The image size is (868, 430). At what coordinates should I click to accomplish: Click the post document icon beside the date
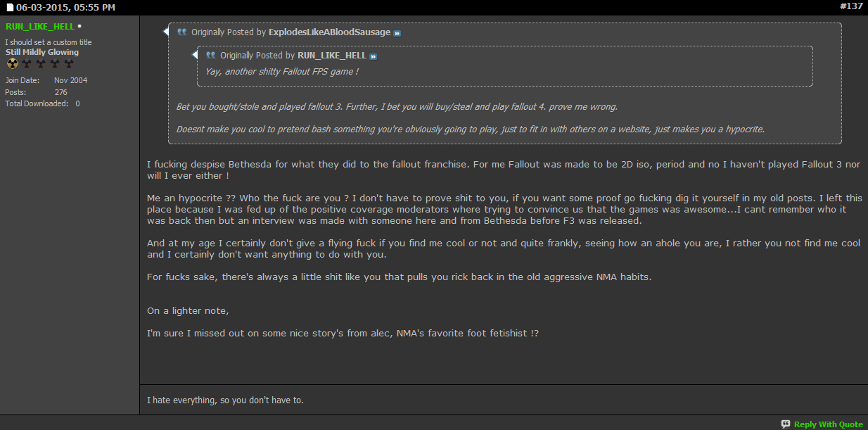tap(10, 8)
